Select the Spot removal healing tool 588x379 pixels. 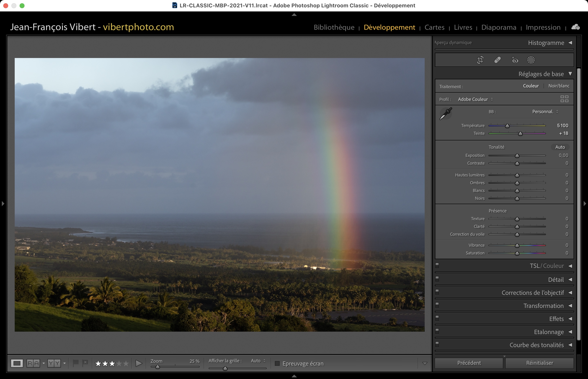coord(498,60)
